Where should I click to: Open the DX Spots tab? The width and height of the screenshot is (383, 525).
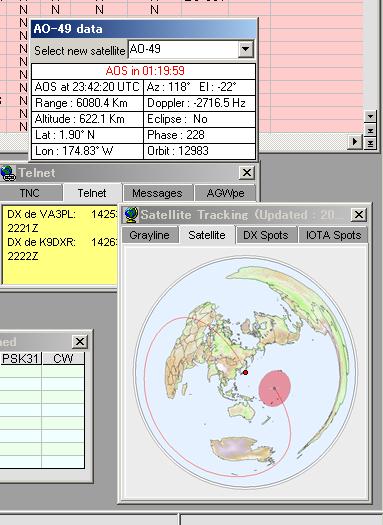click(x=266, y=235)
